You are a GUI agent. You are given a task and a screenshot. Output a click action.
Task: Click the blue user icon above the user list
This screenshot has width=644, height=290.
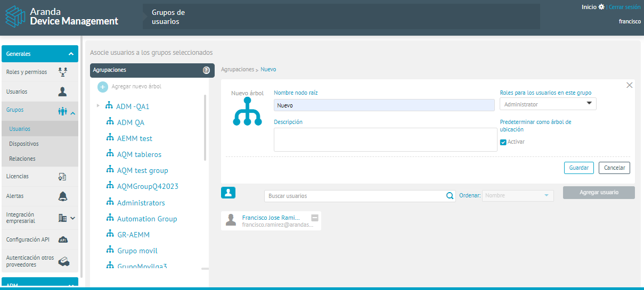[x=228, y=193]
